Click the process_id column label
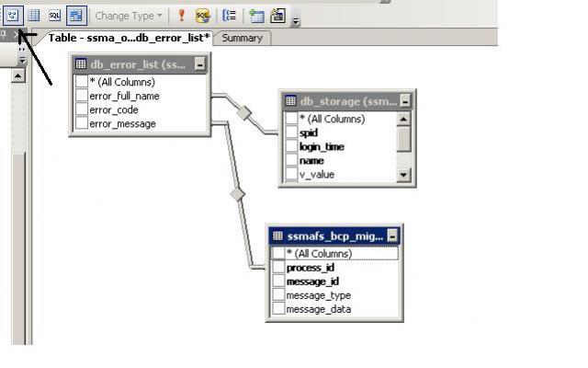 (311, 268)
